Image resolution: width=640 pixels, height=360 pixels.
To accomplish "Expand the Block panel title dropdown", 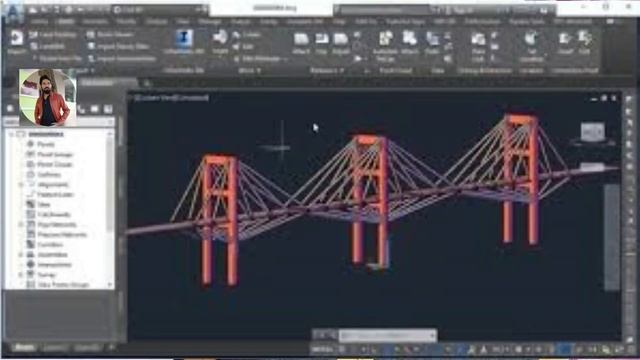I will tap(249, 71).
